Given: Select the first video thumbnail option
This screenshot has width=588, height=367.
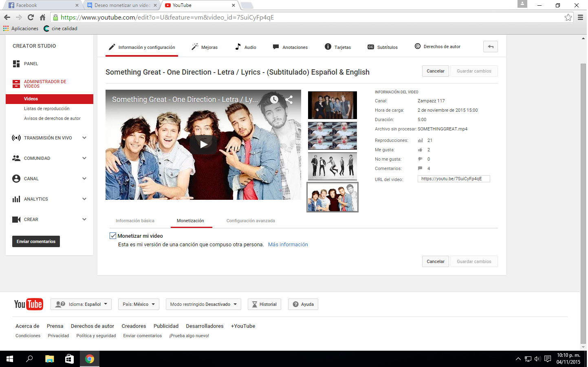Looking at the screenshot, I should click(333, 105).
